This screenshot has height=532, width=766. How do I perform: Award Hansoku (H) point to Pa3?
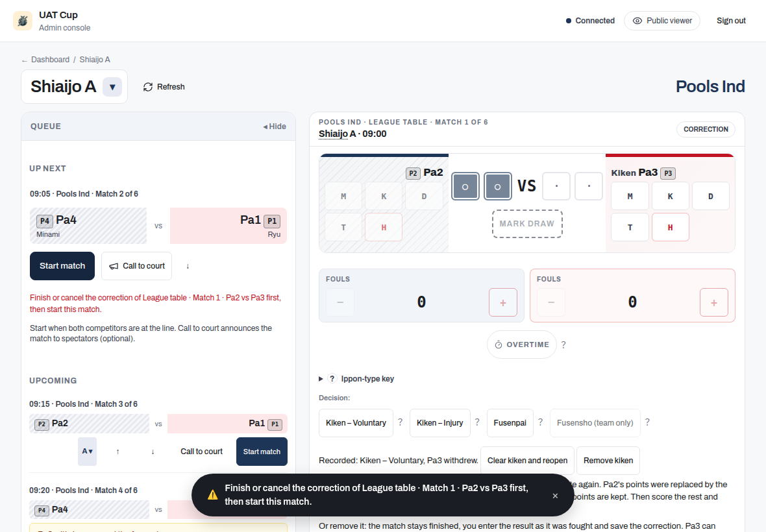[670, 227]
